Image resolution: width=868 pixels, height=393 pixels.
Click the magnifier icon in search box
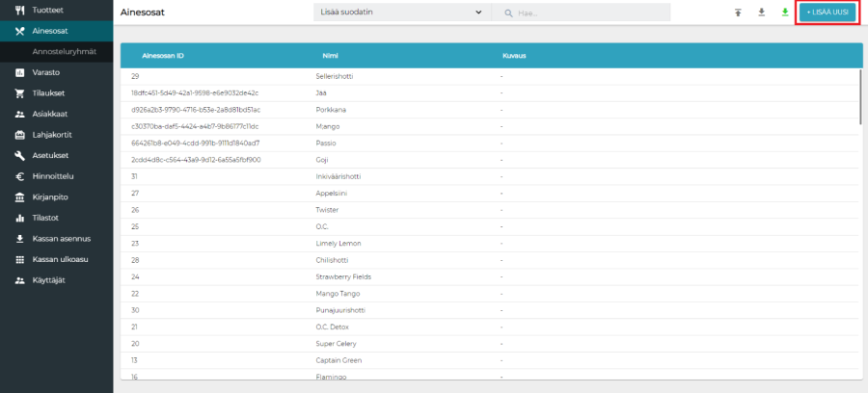(x=507, y=13)
